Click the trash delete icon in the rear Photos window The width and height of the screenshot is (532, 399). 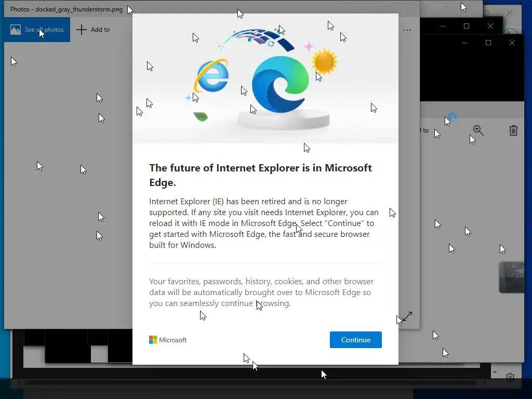(x=513, y=130)
